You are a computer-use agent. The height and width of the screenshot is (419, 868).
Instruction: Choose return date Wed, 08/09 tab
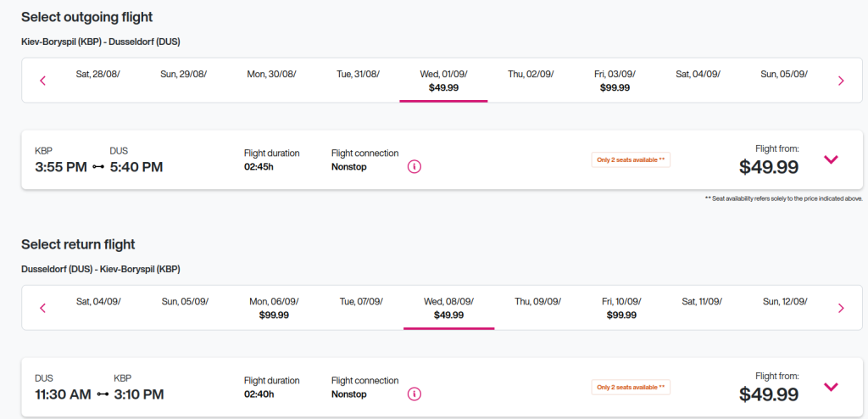(x=448, y=308)
